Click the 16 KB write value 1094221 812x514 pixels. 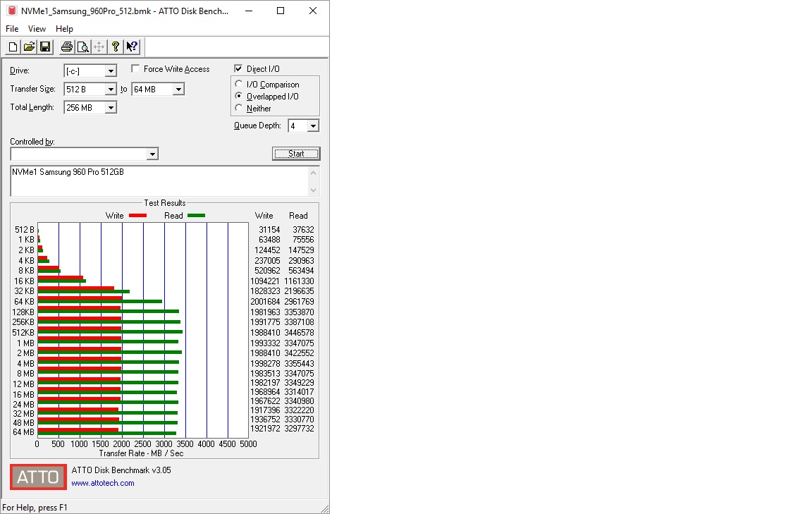click(x=265, y=281)
